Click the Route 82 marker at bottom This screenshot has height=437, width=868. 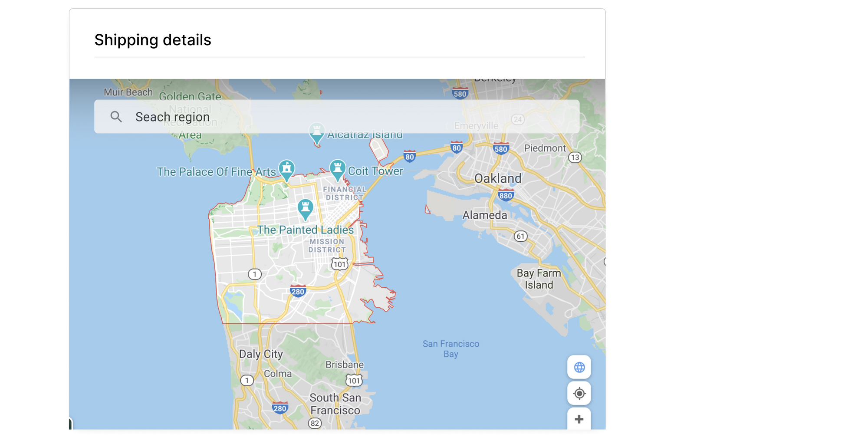click(315, 423)
